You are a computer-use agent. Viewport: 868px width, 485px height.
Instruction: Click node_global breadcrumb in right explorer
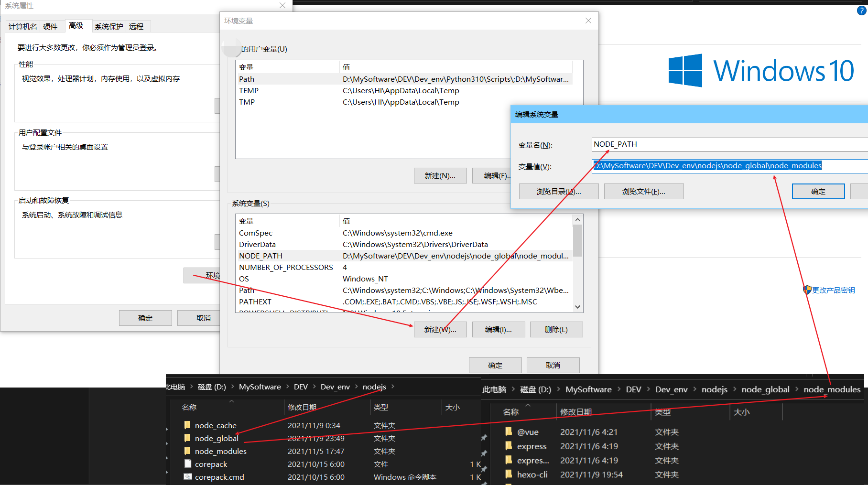[765, 389]
